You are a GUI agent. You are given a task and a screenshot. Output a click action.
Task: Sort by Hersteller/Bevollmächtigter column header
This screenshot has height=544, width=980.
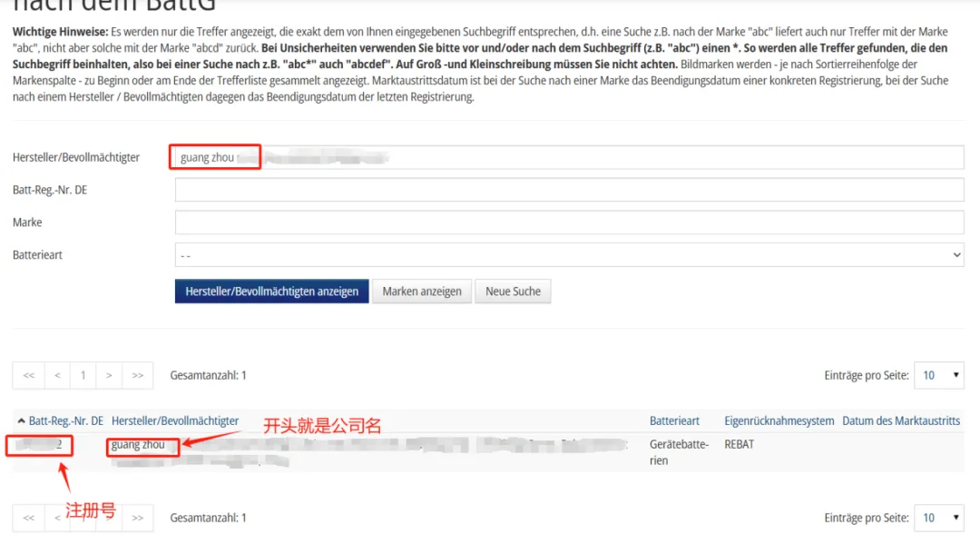175,420
